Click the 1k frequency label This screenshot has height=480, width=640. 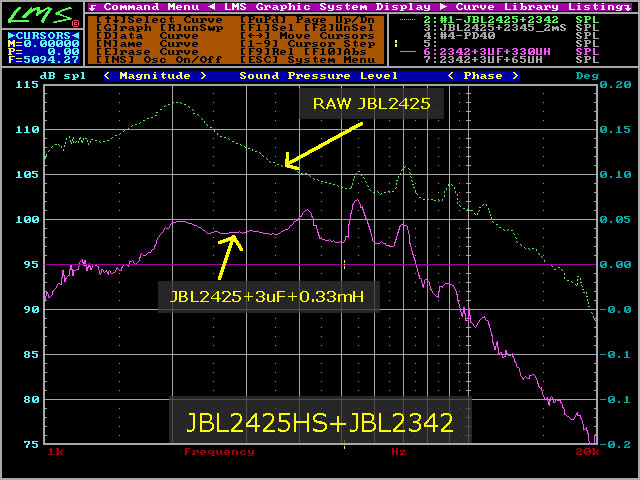coord(55,452)
